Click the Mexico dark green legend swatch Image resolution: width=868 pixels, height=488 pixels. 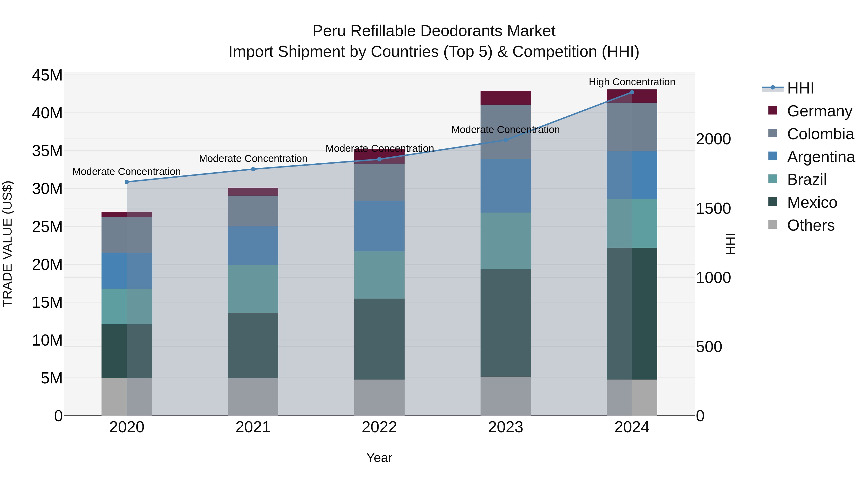(x=773, y=202)
